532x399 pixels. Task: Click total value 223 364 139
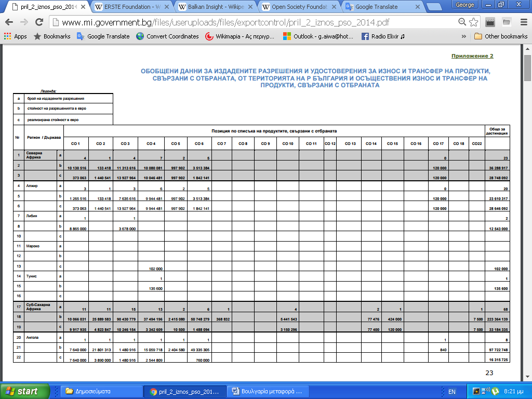coord(497,320)
